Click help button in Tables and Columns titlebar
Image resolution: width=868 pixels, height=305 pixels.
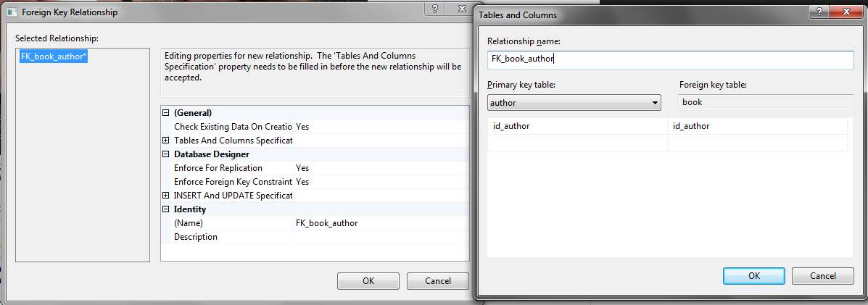818,12
